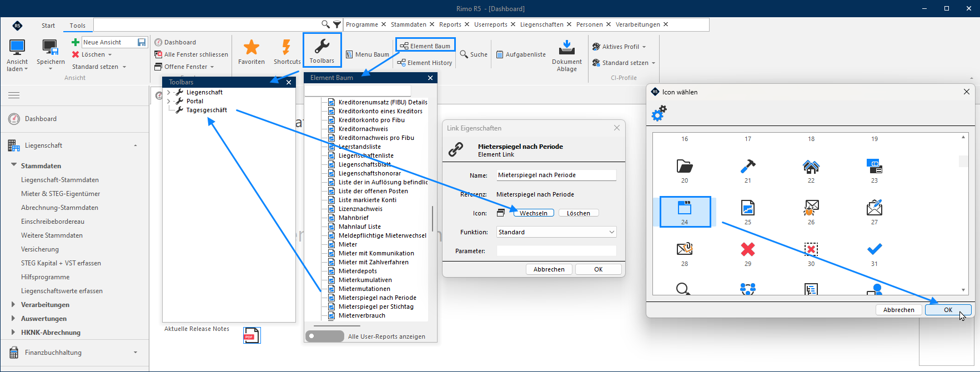The width and height of the screenshot is (980, 372).
Task: Select icon number 23 in icon picker
Action: (875, 166)
